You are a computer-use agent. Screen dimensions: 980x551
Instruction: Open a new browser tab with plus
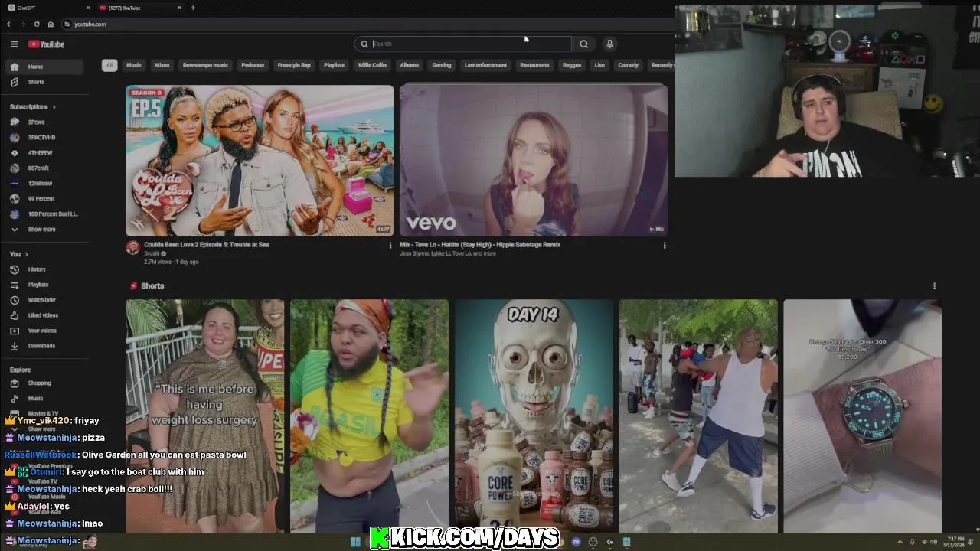click(193, 8)
